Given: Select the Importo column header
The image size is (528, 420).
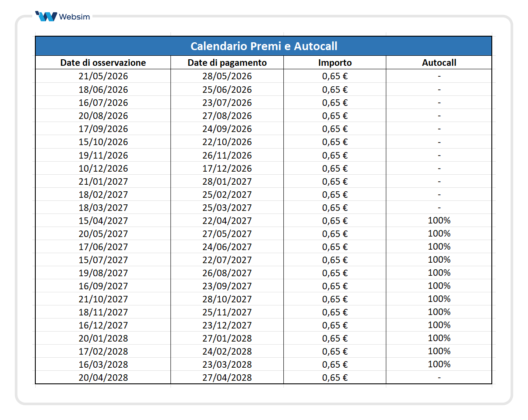Looking at the screenshot, I should (x=335, y=62).
